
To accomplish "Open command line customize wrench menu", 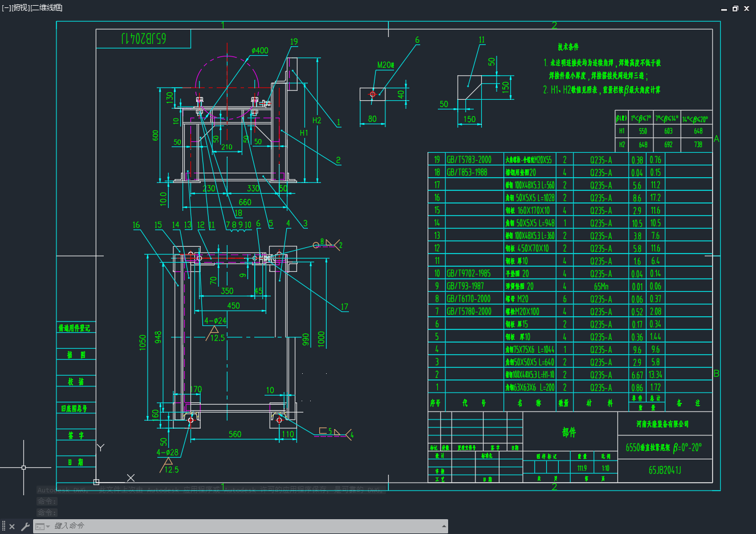I will (x=25, y=527).
